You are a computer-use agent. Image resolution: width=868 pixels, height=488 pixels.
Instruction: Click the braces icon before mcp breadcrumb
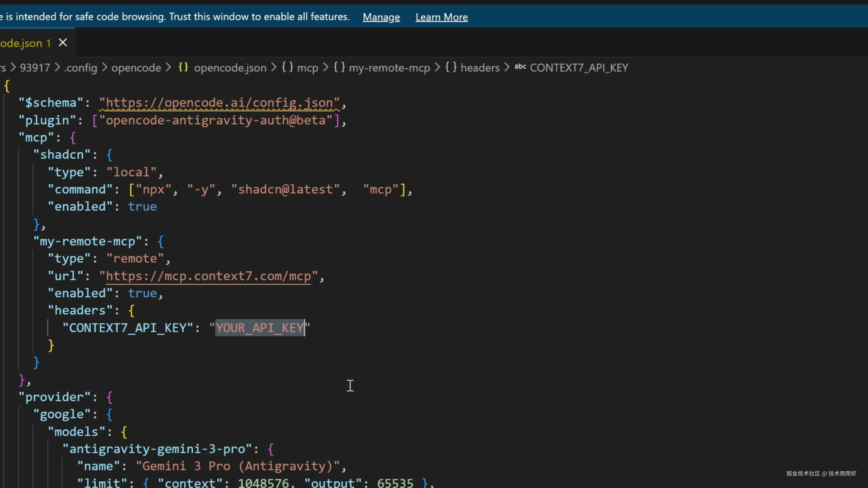point(288,67)
